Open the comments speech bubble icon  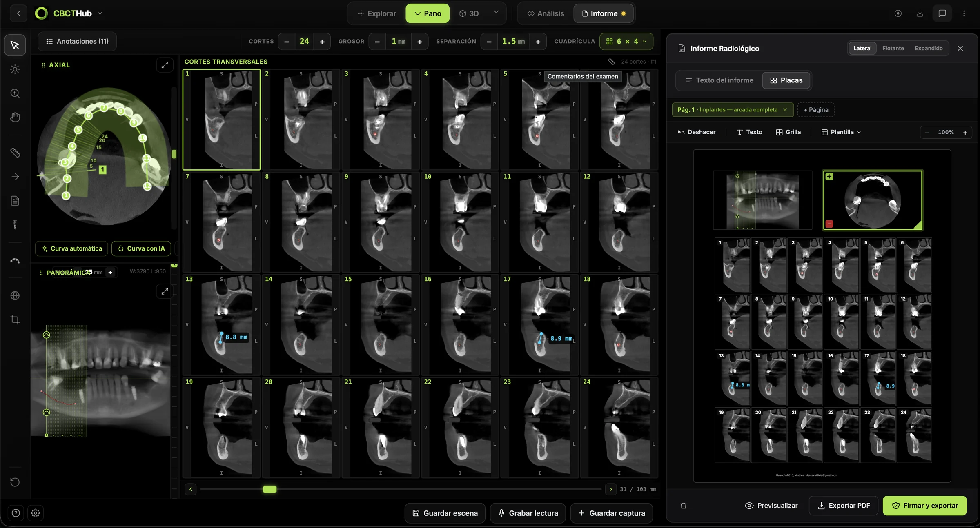click(942, 13)
